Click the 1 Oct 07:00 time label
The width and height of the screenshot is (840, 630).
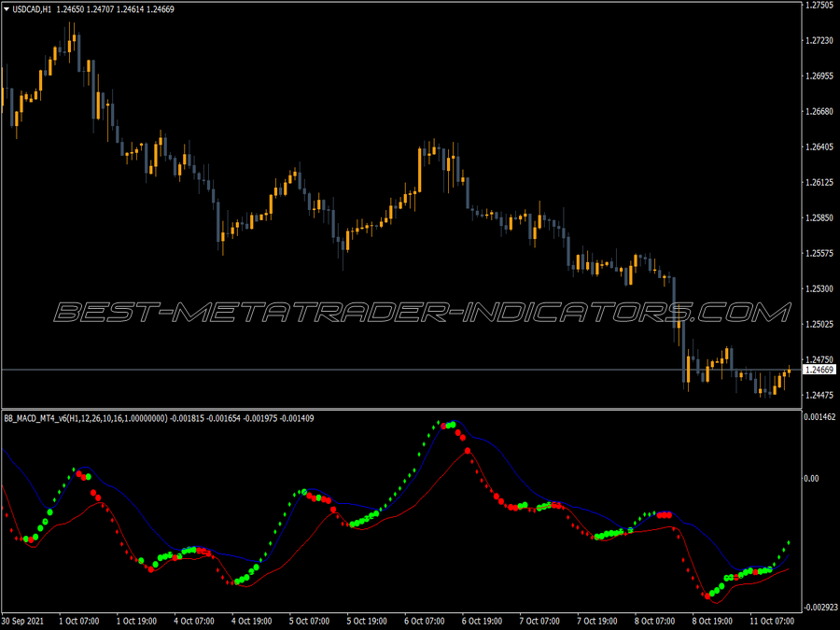click(x=78, y=621)
